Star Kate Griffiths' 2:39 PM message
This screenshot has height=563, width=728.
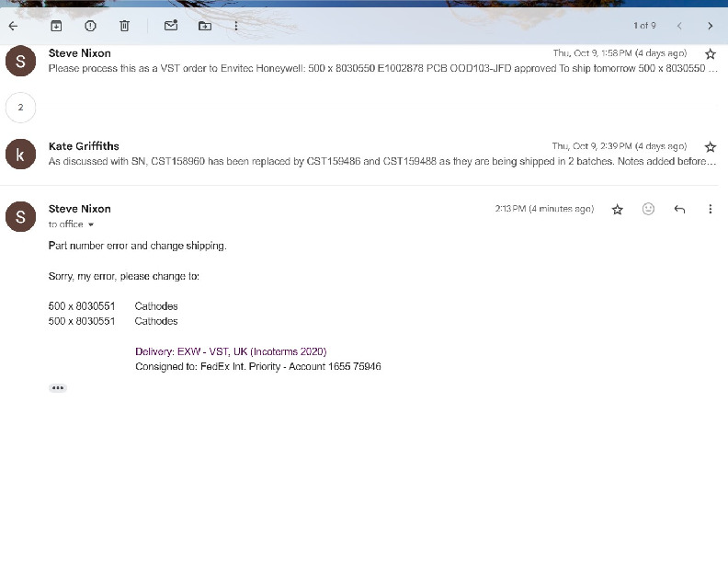point(710,147)
